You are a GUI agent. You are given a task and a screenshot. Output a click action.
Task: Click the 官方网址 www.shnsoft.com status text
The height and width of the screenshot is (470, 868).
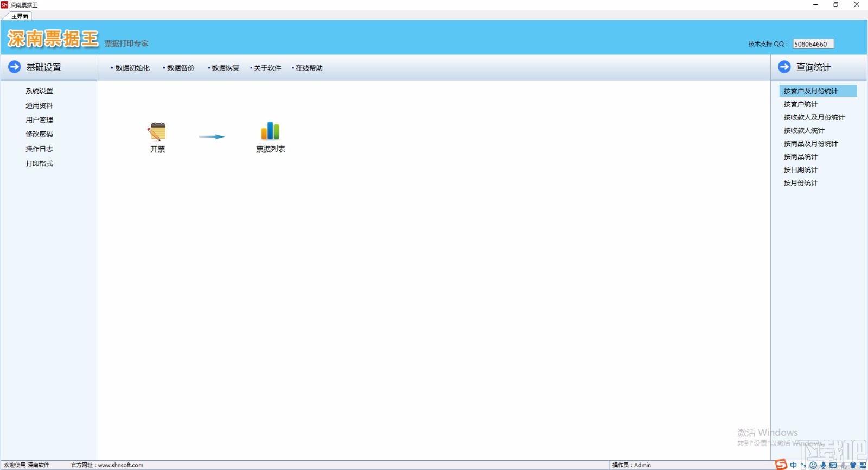coord(107,465)
